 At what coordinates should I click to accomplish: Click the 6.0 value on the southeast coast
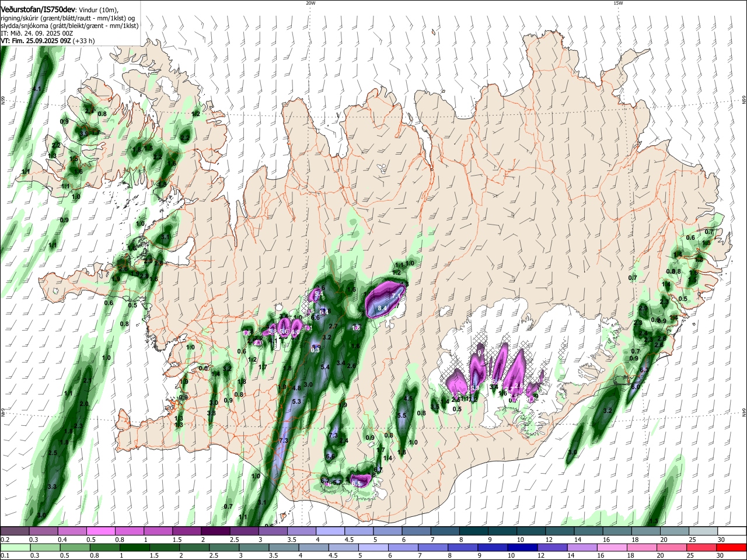(636, 387)
